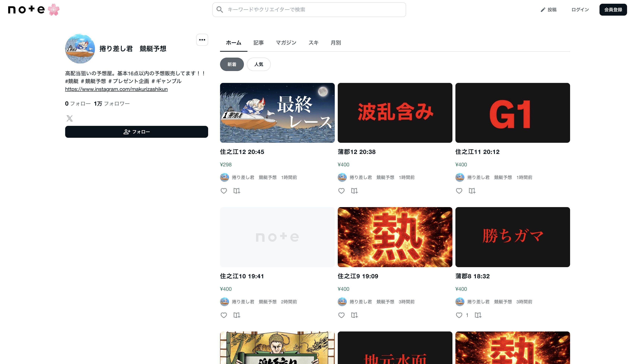This screenshot has width=636, height=364.
Task: Click the X (Twitter) profile icon
Action: (70, 118)
